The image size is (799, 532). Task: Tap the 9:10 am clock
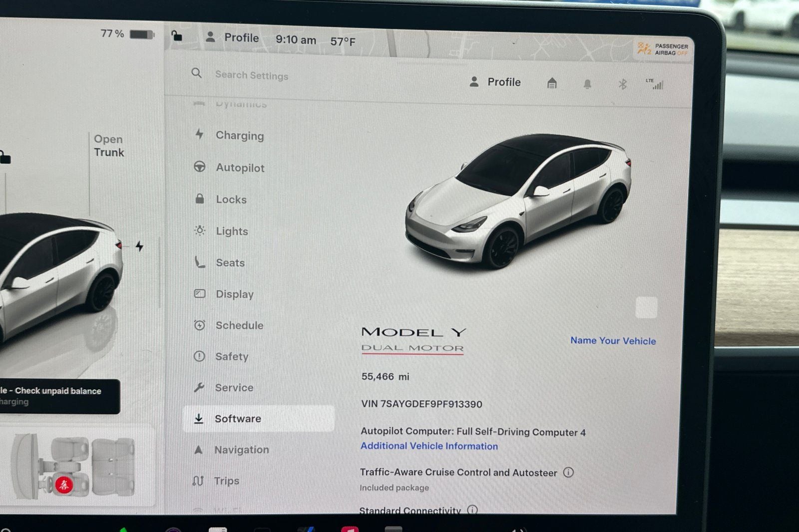coord(296,40)
